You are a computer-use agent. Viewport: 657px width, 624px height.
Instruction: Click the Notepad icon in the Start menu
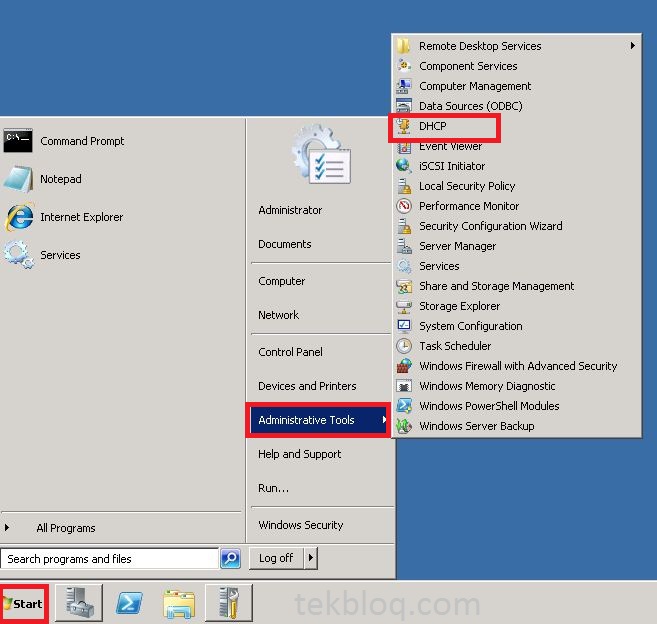(x=18, y=179)
